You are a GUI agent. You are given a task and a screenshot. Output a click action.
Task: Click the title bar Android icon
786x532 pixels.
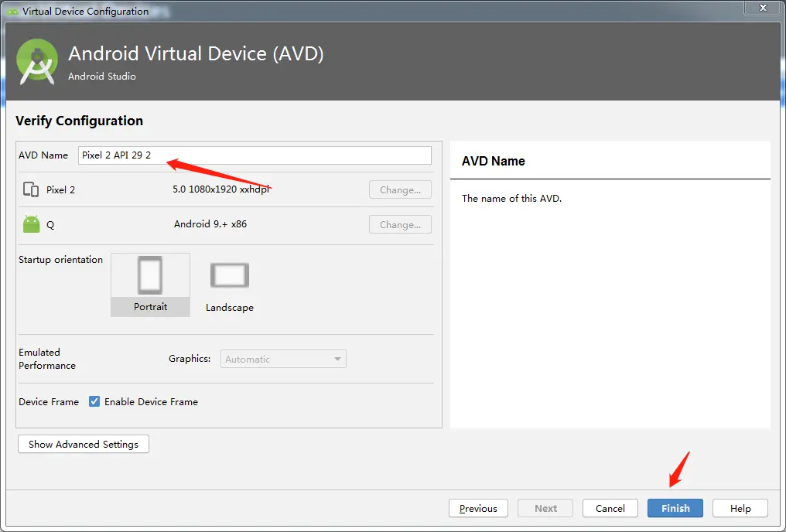coord(12,11)
